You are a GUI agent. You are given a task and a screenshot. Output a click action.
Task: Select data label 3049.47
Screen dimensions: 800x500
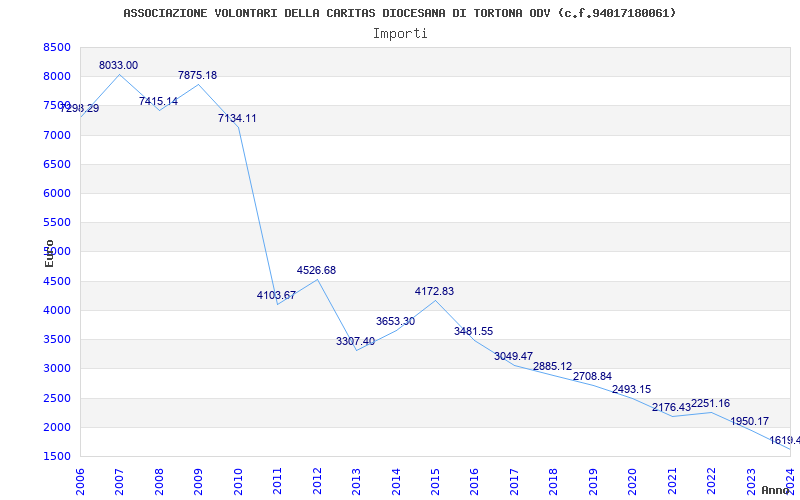coord(513,356)
